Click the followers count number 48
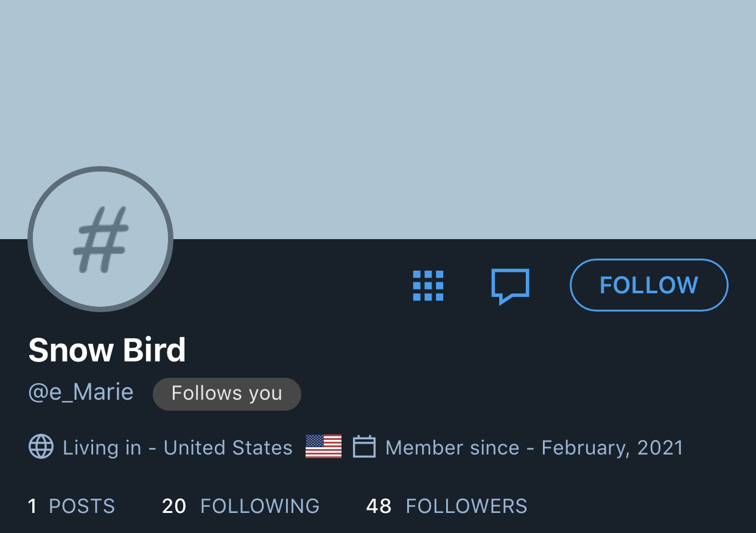The image size is (756, 533). [x=379, y=506]
